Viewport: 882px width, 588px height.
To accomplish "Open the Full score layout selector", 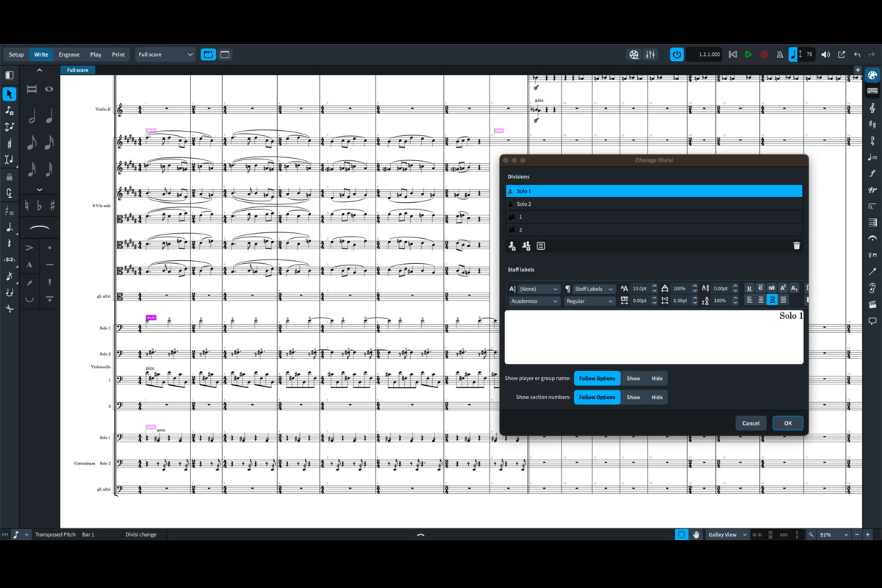I will coord(165,54).
